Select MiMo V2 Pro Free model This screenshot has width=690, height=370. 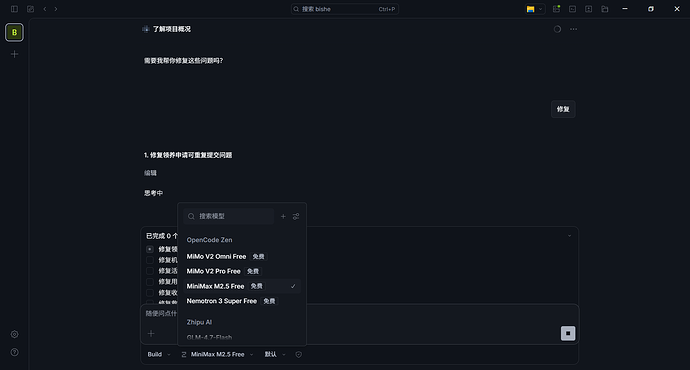242,271
